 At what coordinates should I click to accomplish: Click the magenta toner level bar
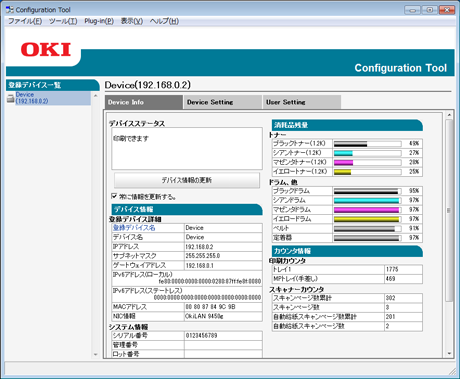[x=367, y=162]
